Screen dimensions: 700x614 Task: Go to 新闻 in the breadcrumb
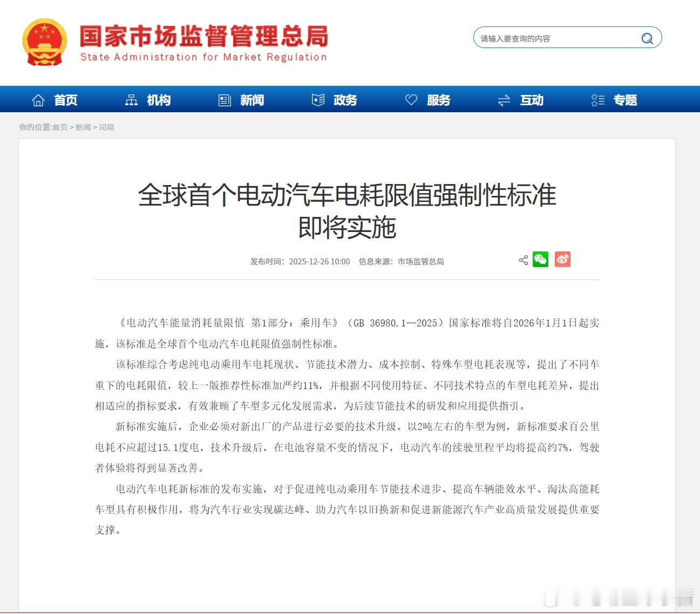83,127
